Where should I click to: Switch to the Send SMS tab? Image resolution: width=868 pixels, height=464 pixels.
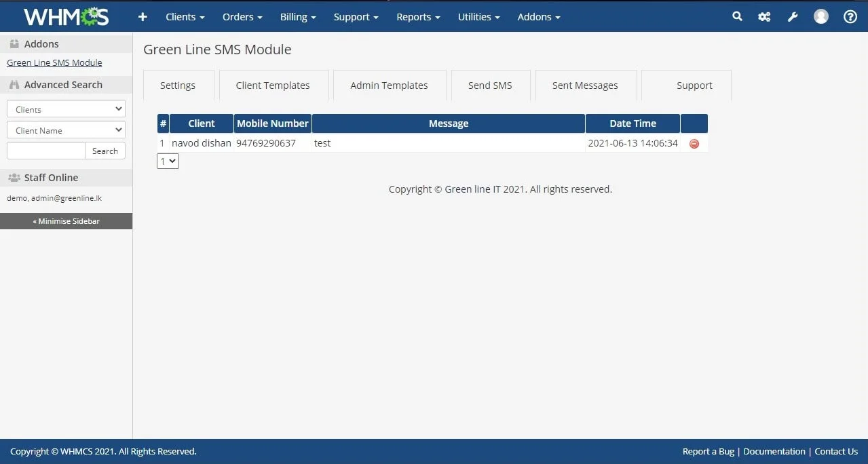(490, 85)
